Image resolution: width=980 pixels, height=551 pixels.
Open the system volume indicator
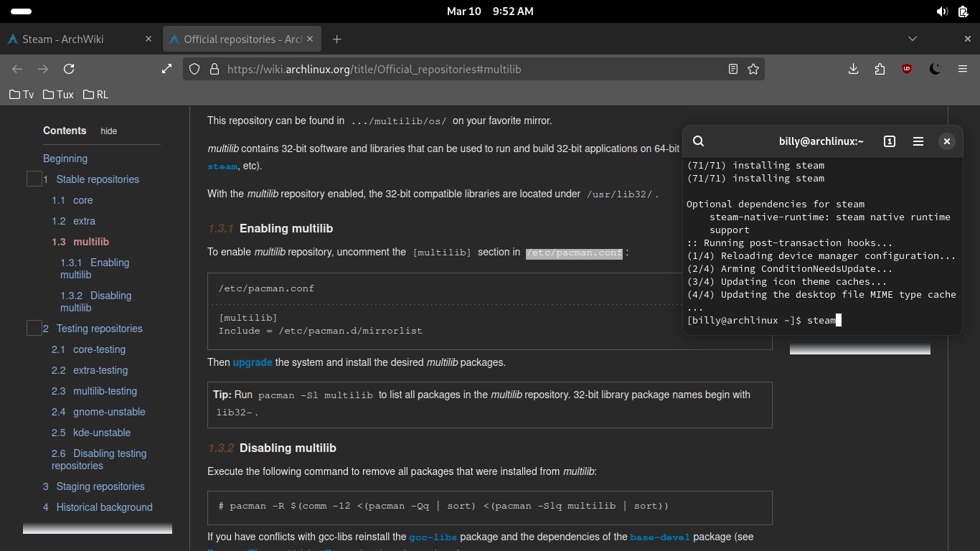[942, 11]
